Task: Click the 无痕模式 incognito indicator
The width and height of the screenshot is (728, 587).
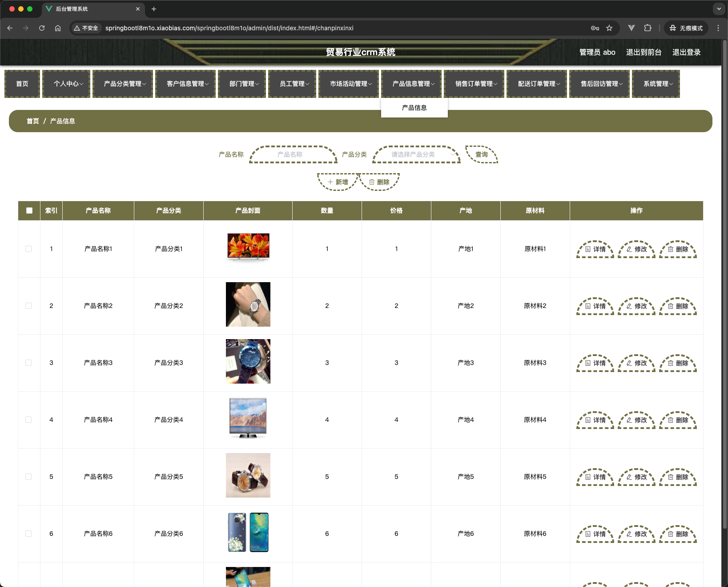Action: coord(686,28)
